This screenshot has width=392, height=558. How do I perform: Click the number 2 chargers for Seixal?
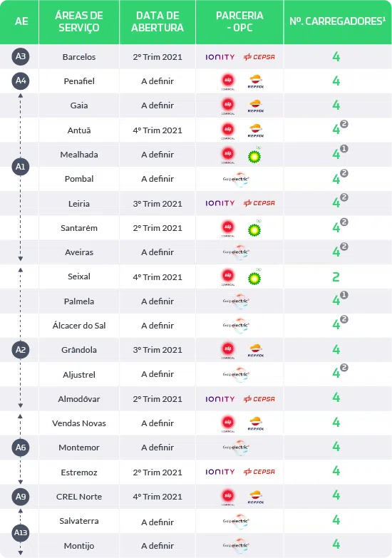click(336, 277)
